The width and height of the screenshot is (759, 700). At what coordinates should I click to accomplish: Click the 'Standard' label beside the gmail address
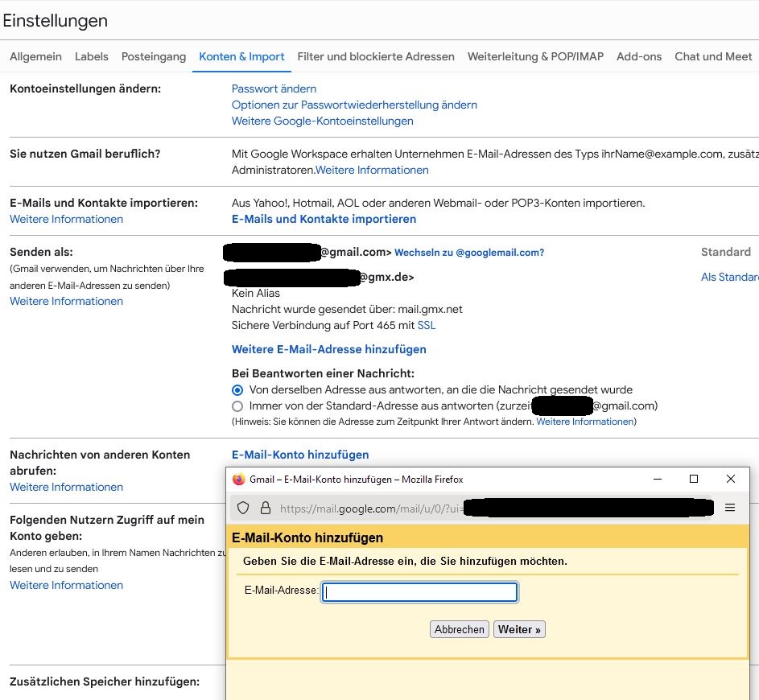point(726,252)
